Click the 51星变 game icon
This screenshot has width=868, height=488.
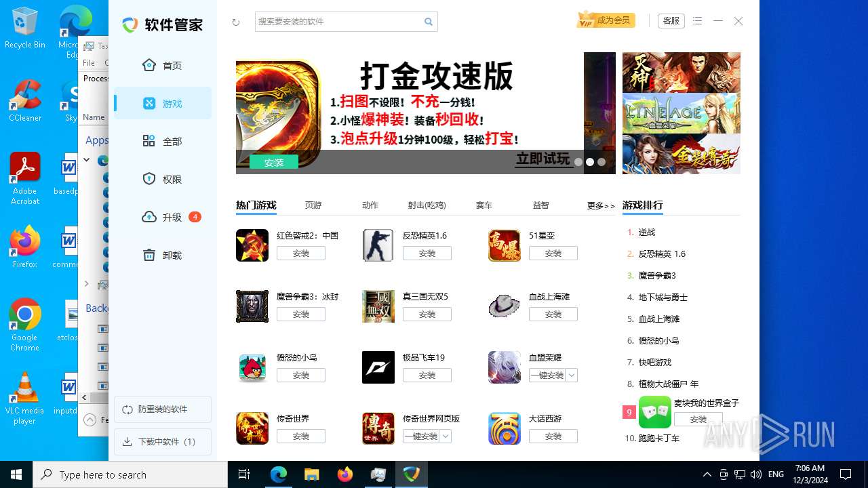505,245
